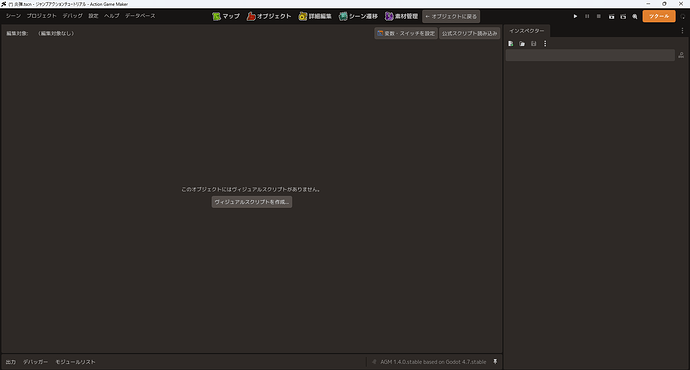
Task: Stop the running project
Action: pyautogui.click(x=598, y=16)
